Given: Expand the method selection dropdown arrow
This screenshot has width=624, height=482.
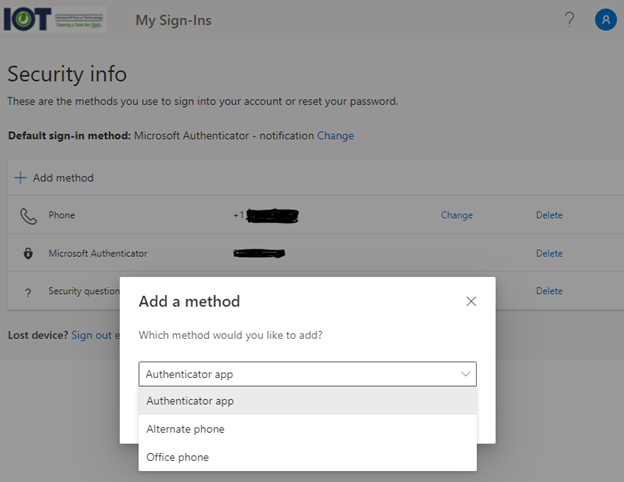Looking at the screenshot, I should [465, 374].
